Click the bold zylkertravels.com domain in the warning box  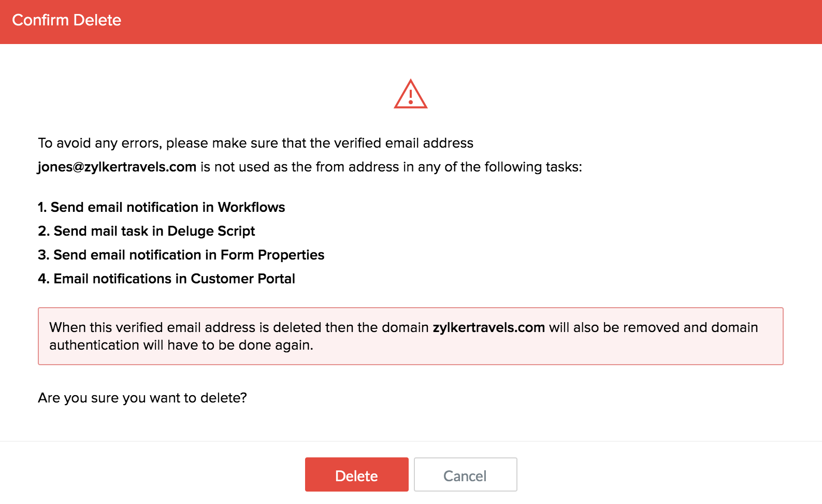click(488, 327)
